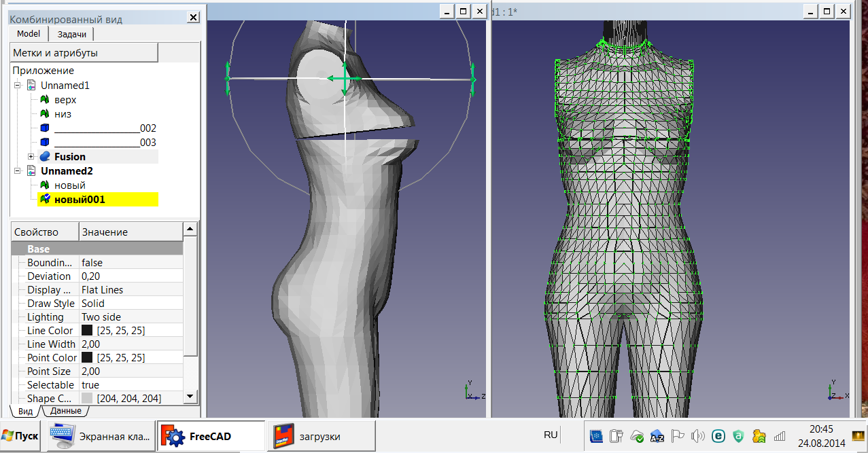Collapse the Unnamed2 document tree

click(x=18, y=171)
